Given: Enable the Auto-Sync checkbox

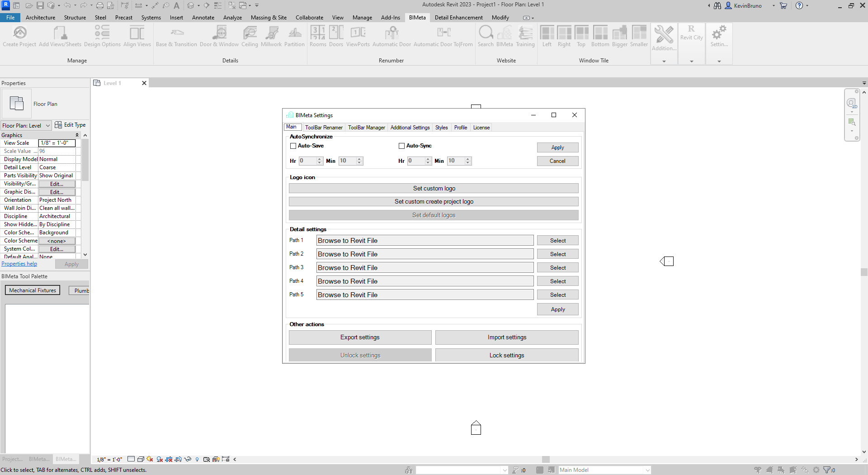Looking at the screenshot, I should (x=401, y=146).
